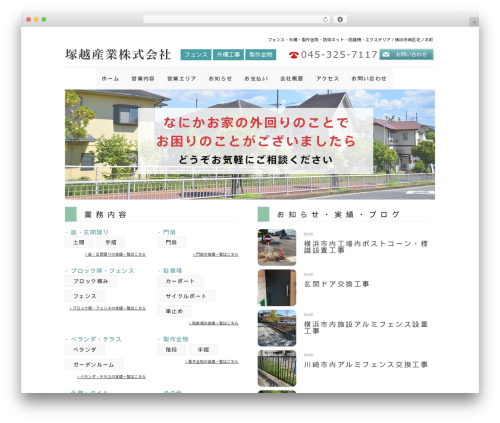
Task: Click the dark round icon beside address bar
Action: point(340,19)
